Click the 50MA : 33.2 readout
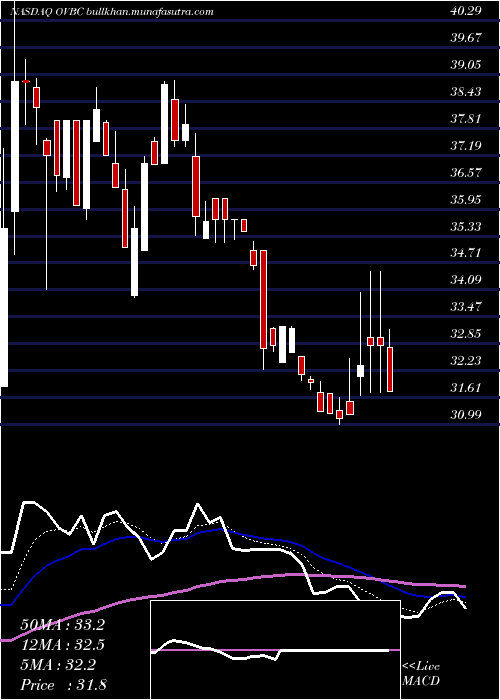The image size is (500, 700). tap(62, 625)
